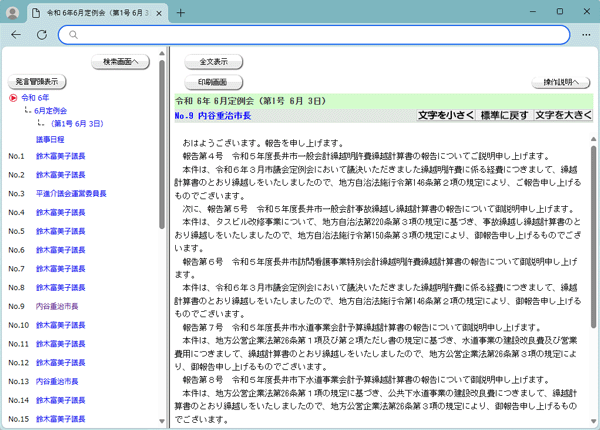Image resolution: width=600 pixels, height=430 pixels.
Task: Open No.12 鈴木富美子議長 speech
Action: tap(60, 363)
